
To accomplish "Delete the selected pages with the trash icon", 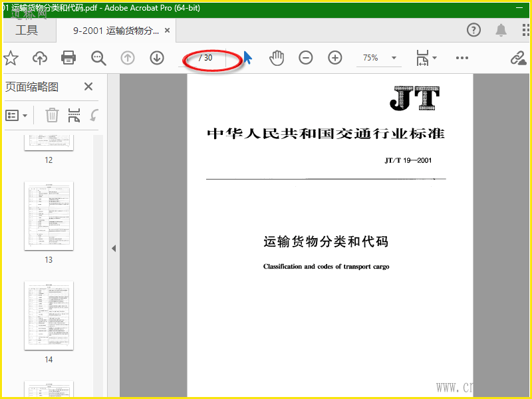I will pos(52,115).
